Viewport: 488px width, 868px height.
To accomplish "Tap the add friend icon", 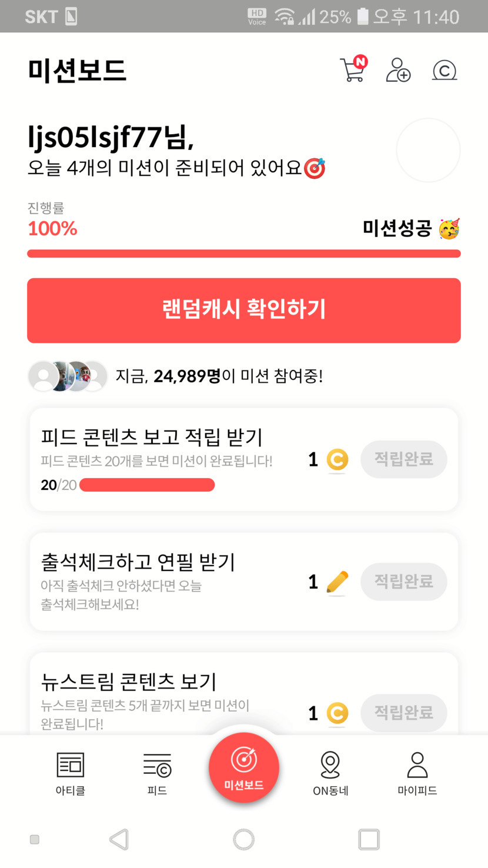I will [398, 70].
